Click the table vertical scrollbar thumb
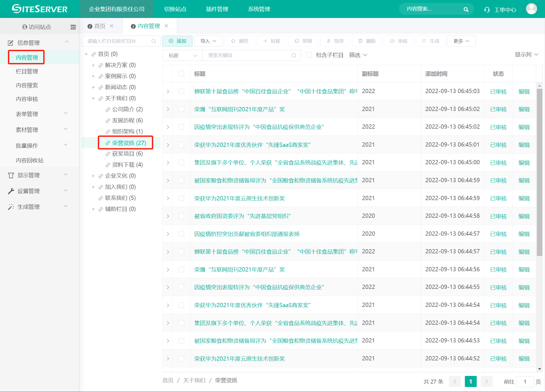 [x=539, y=172]
